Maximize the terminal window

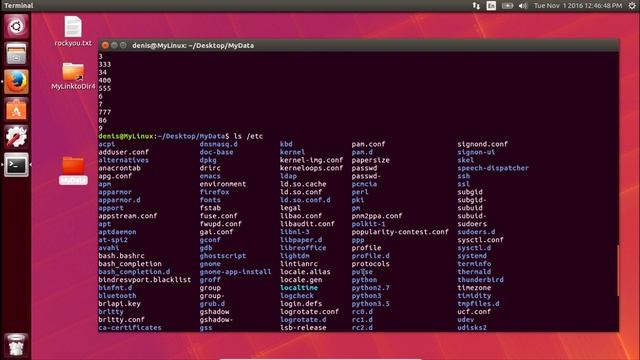click(x=123, y=45)
